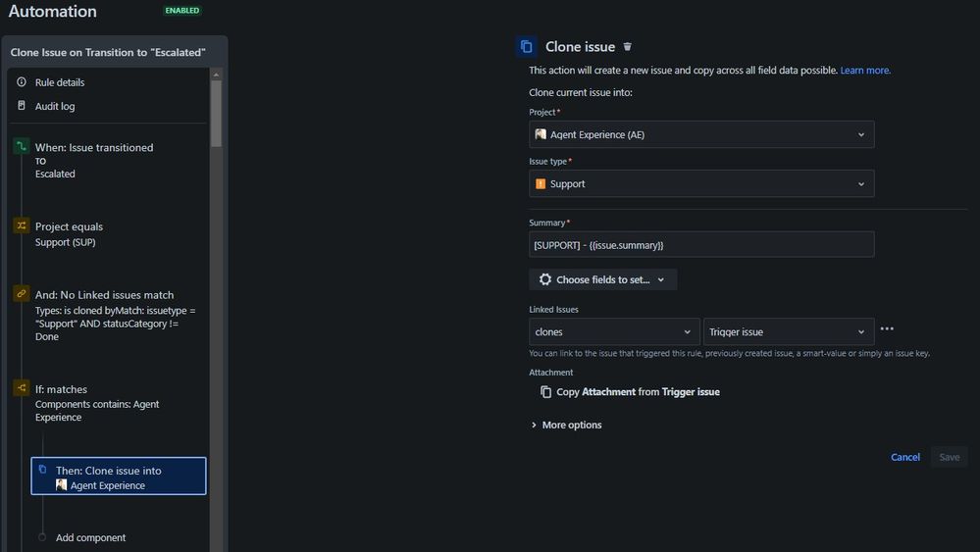Click Add component in rule tree
This screenshot has height=552, width=980.
tap(90, 537)
